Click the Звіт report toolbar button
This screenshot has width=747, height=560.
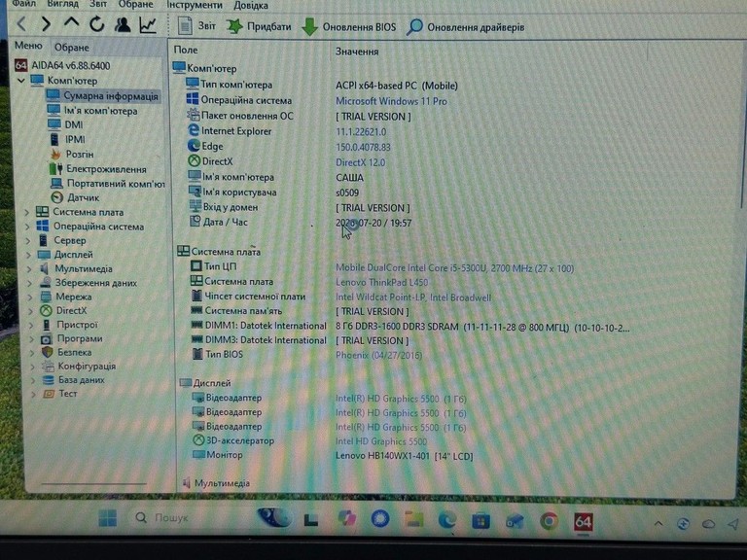(x=196, y=25)
